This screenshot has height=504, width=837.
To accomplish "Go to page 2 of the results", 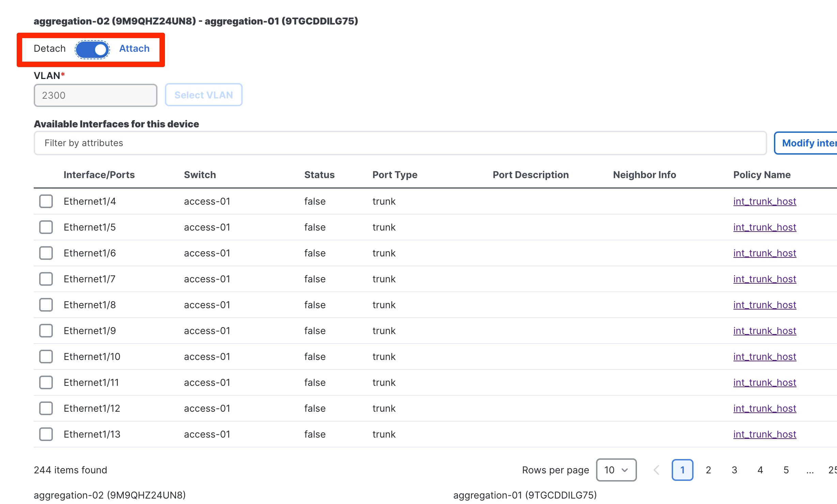I will pos(708,470).
